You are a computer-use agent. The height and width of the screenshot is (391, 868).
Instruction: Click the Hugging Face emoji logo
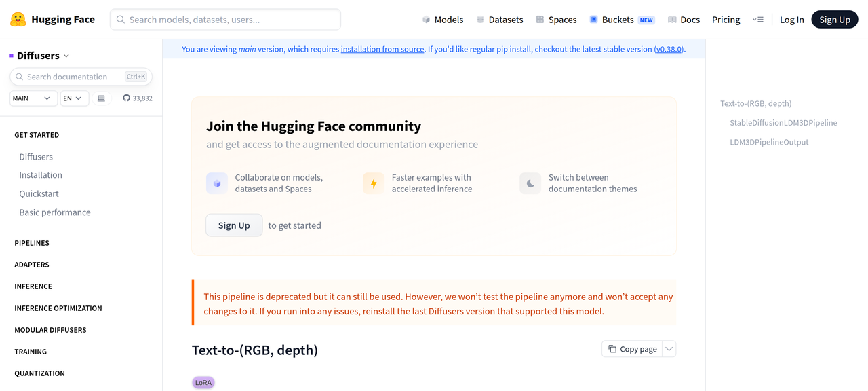(18, 20)
